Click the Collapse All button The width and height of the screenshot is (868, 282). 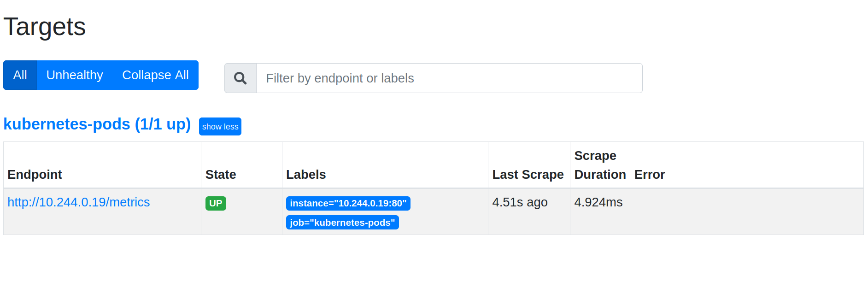pos(155,75)
